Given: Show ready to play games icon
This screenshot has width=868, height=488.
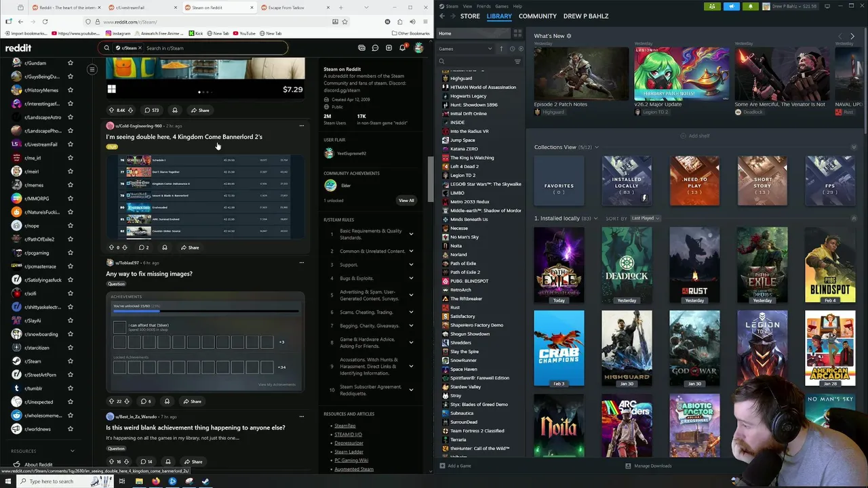Looking at the screenshot, I should [520, 49].
